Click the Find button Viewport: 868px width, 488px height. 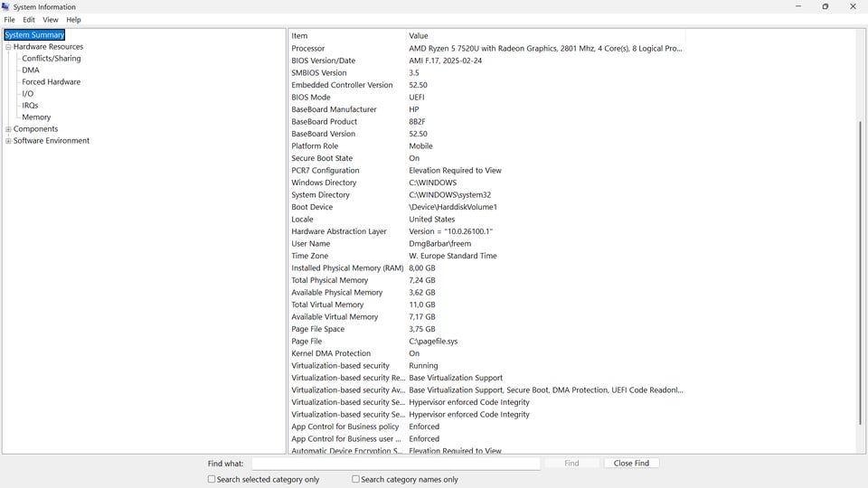(x=571, y=463)
